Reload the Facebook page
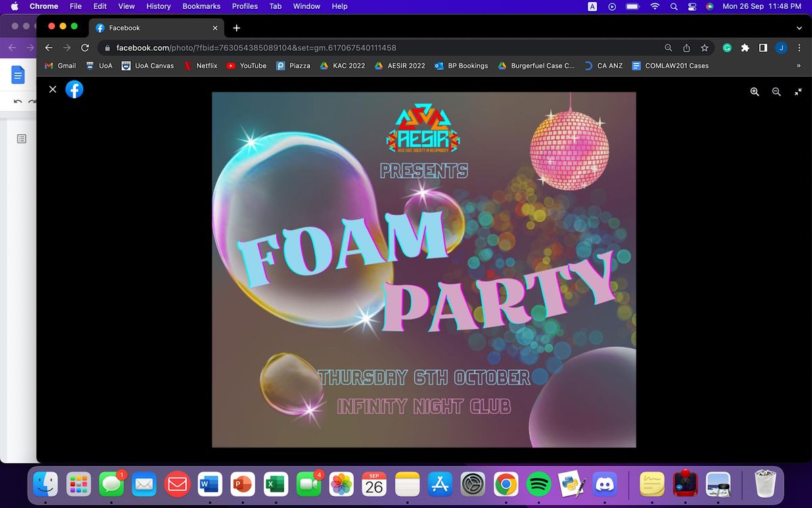This screenshot has height=508, width=812. (x=85, y=48)
